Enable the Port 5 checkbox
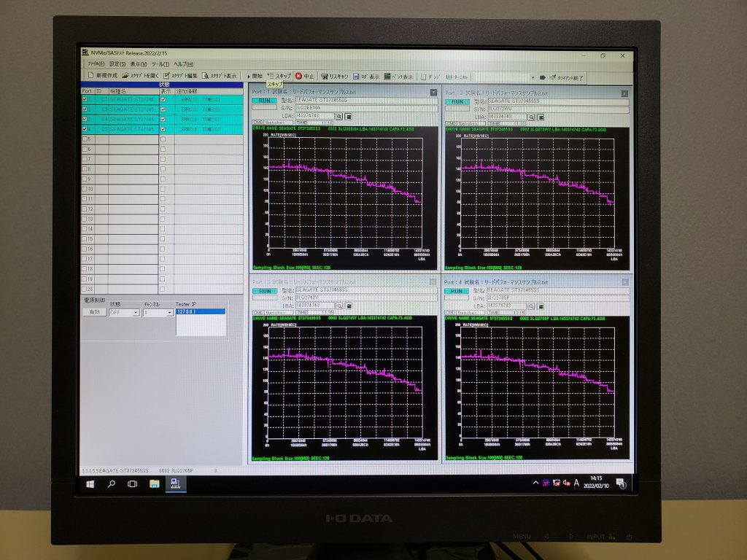Screen dimensions: 747x560 coord(86,139)
